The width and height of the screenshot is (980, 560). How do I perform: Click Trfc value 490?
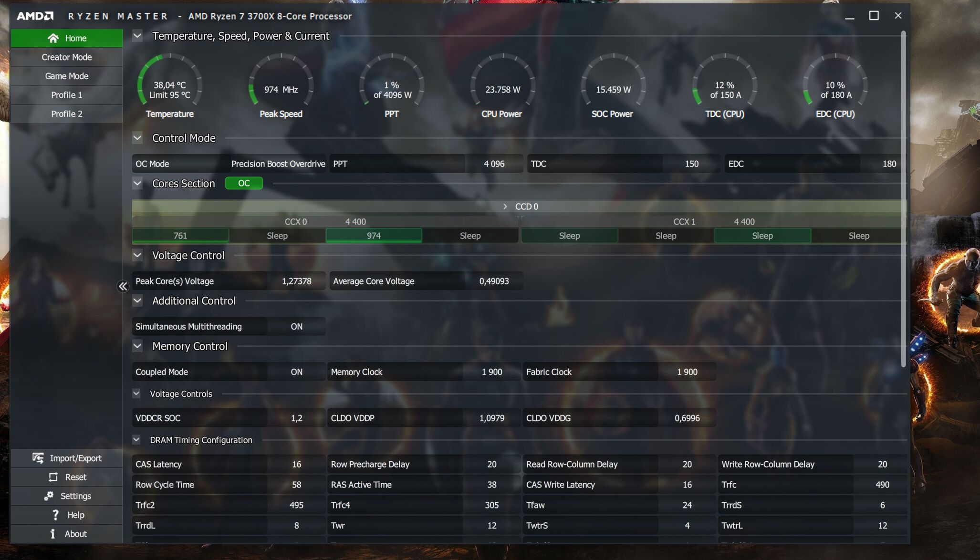tap(882, 485)
